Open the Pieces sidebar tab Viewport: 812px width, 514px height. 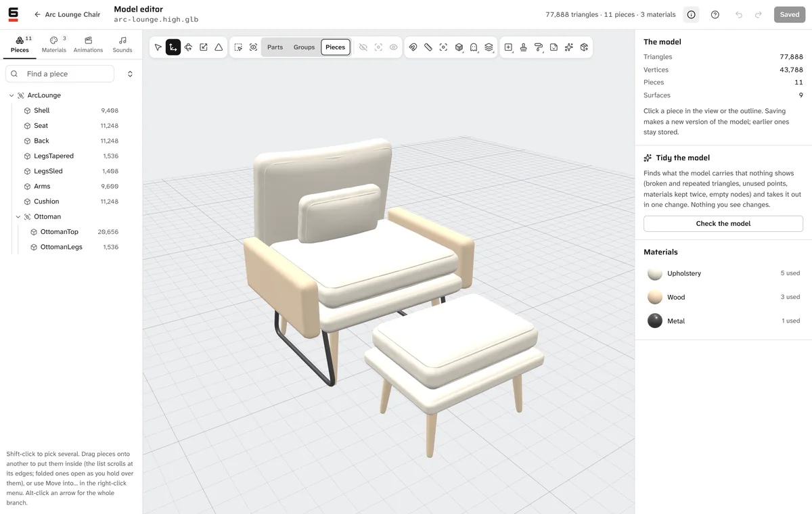click(20, 45)
